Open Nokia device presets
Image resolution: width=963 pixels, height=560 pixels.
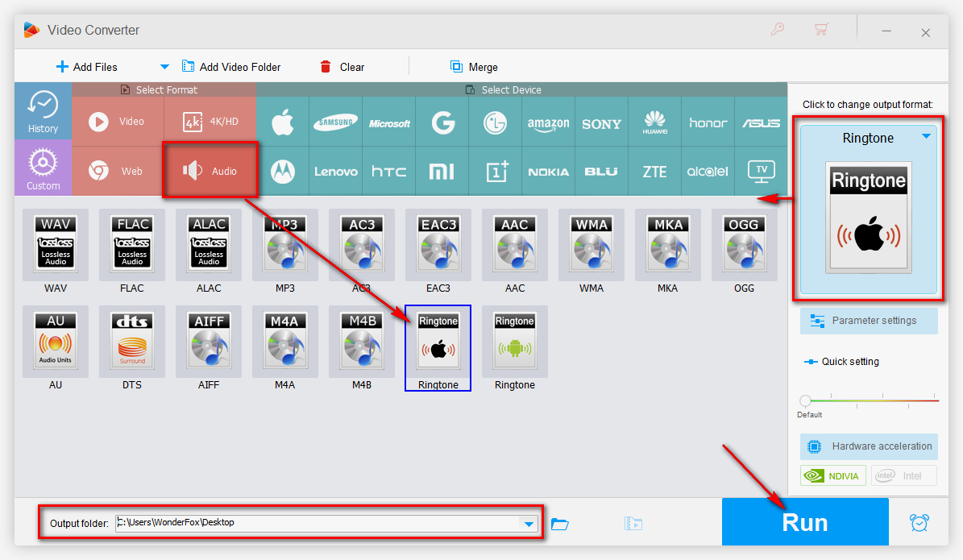coord(549,172)
